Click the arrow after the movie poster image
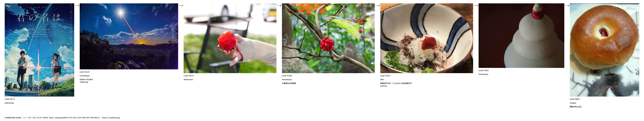The height and width of the screenshot is (121, 644). click(77, 6)
